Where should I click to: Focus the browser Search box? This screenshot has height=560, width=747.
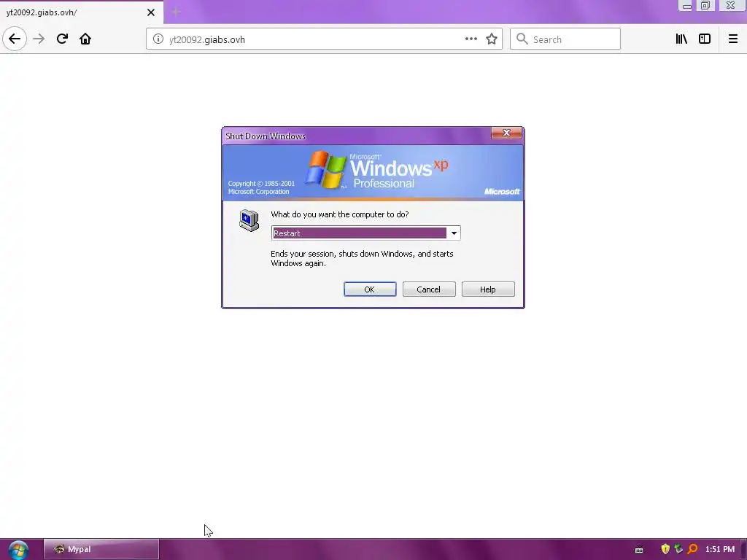[565, 39]
